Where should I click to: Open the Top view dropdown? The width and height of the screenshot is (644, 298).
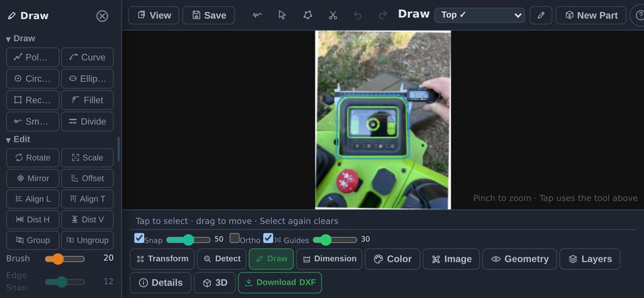click(479, 15)
